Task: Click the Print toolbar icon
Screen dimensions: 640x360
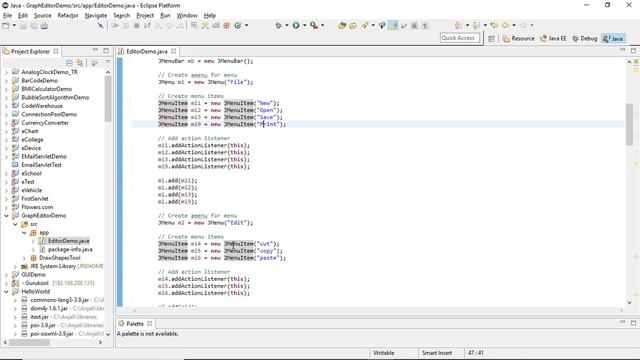Action: click(x=44, y=26)
